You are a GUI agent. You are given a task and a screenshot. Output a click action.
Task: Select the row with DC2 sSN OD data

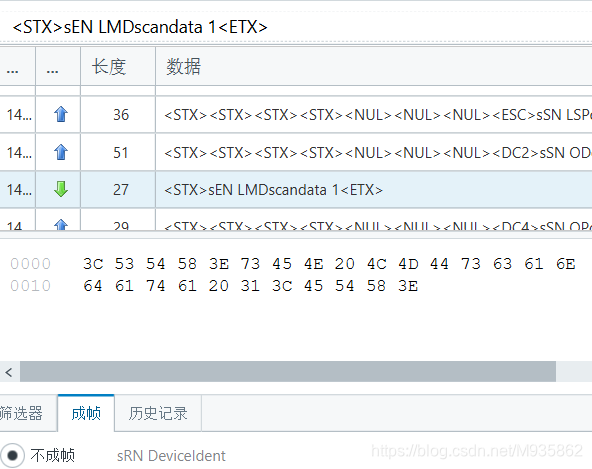(296, 153)
